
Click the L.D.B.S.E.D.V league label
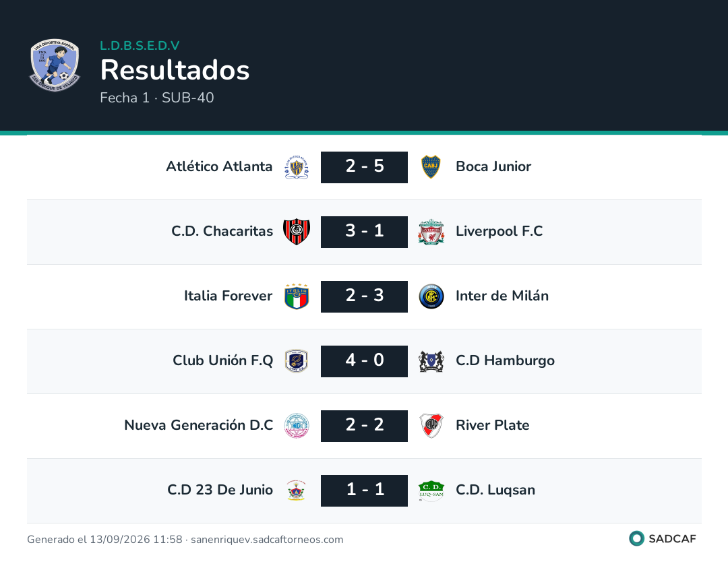[140, 45]
